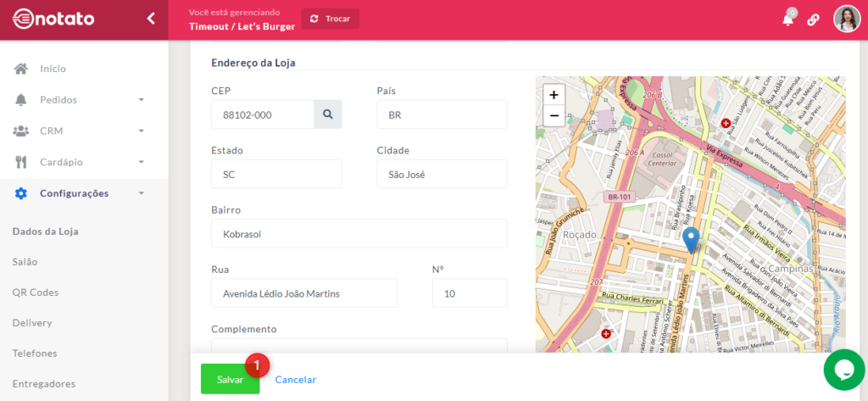Click the CEP search magnifier icon

coord(328,114)
